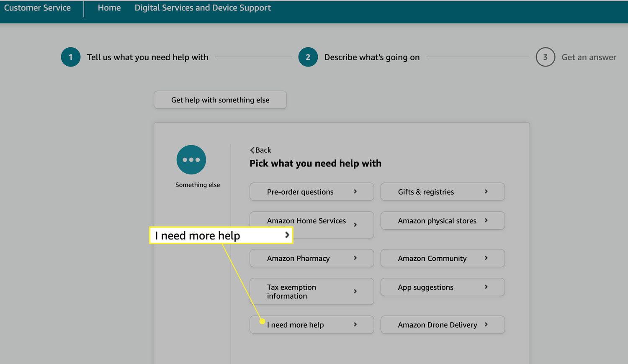Choose Amazon Pharmacy
628x364 pixels.
(312, 258)
